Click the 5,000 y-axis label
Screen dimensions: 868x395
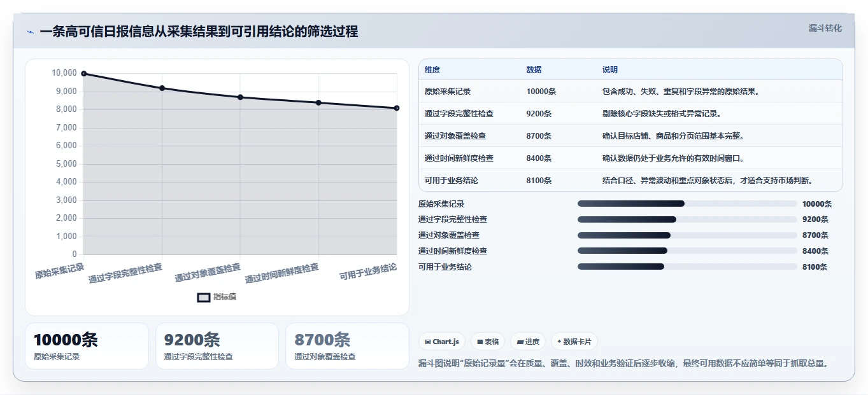tap(66, 164)
